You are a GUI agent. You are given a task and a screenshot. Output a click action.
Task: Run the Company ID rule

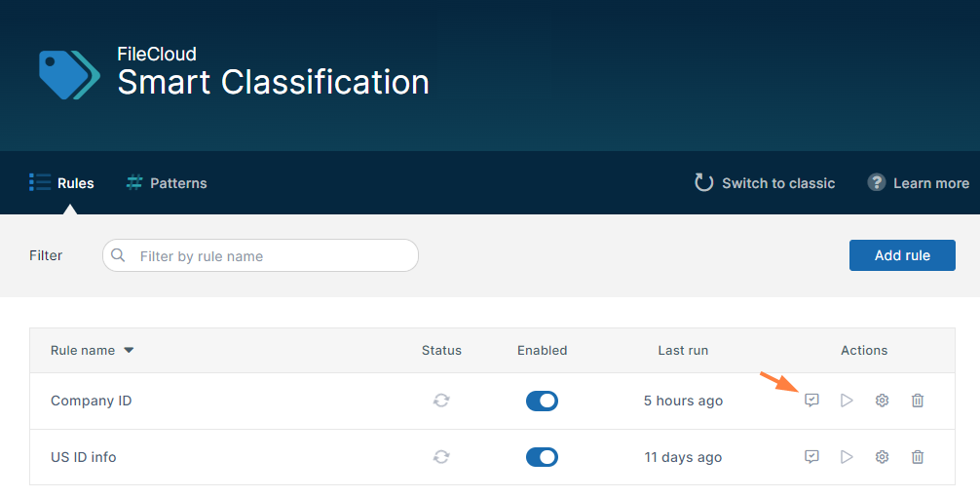click(847, 401)
